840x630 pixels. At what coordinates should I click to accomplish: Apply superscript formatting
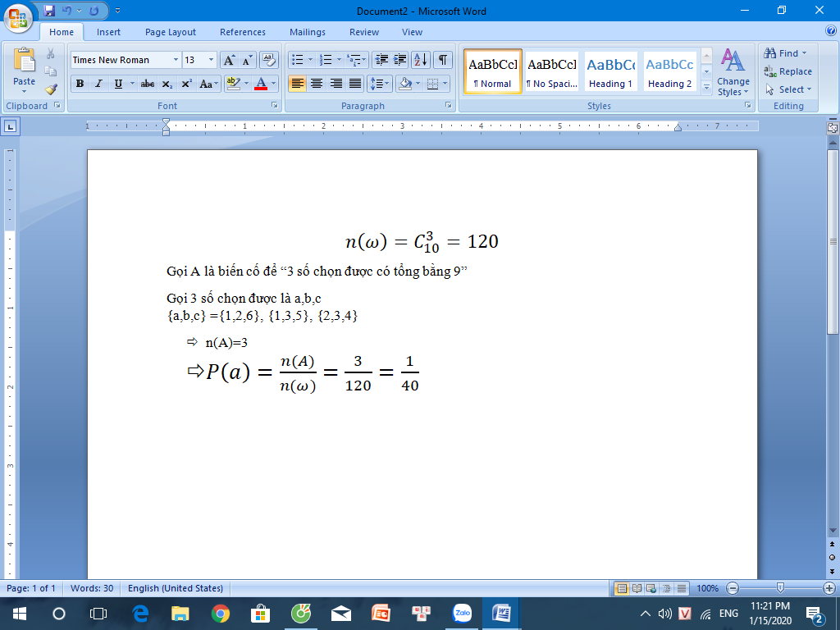point(186,84)
